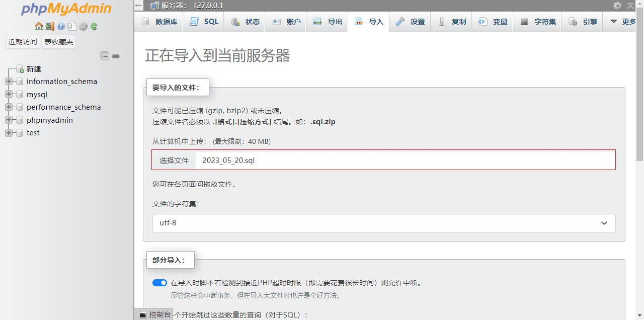644x320 pixels.
Task: Open the information_schema database link
Action: click(x=62, y=82)
